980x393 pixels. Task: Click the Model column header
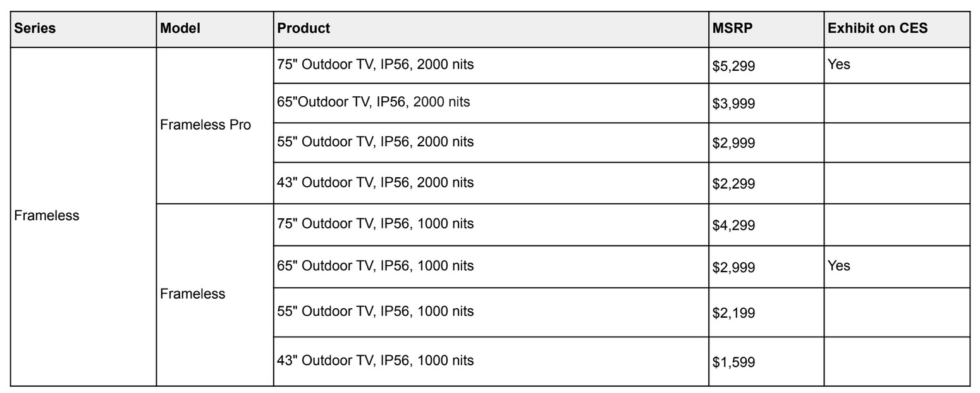(x=180, y=28)
